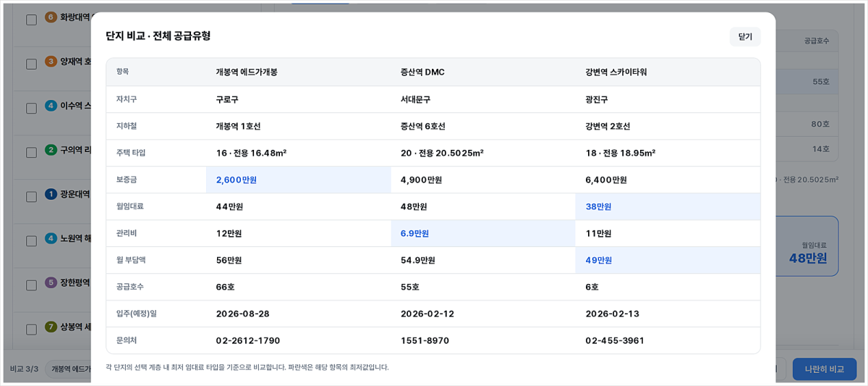The height and width of the screenshot is (386, 868).
Task: Click line 7 badge beside 상봉역
Action: [51, 326]
